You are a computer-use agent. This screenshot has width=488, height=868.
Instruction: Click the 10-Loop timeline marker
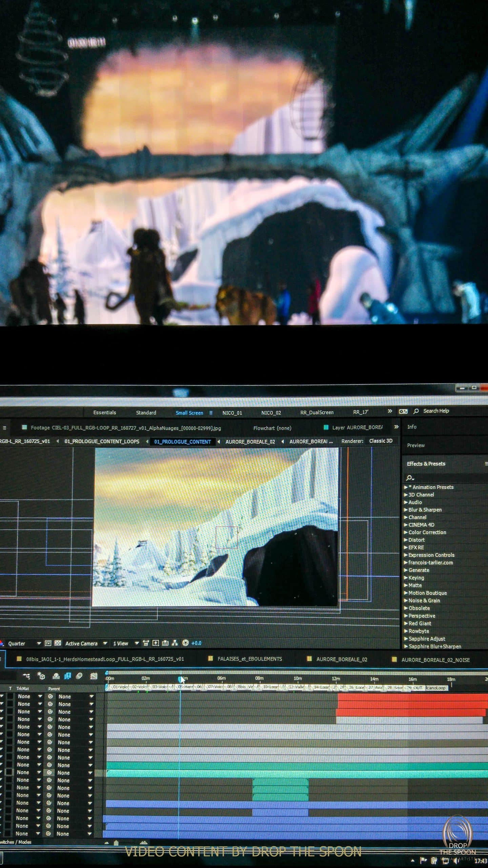(271, 687)
